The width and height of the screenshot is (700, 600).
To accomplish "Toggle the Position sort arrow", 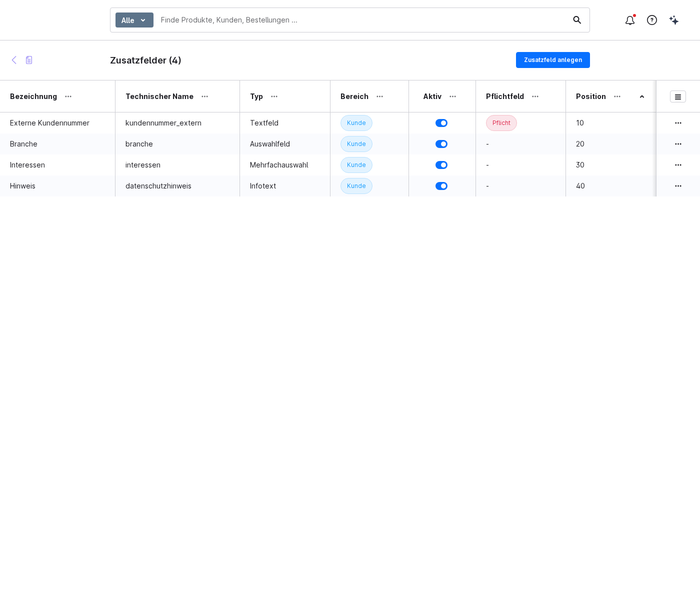I will (642, 96).
